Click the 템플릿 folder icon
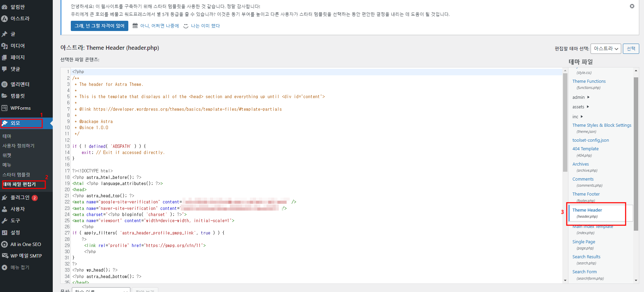This screenshot has width=644, height=292. point(4,96)
